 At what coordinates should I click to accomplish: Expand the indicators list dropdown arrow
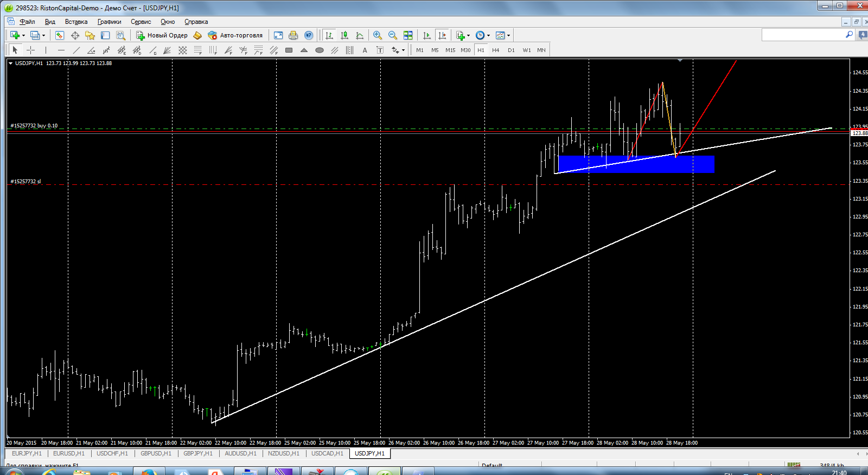(x=468, y=36)
